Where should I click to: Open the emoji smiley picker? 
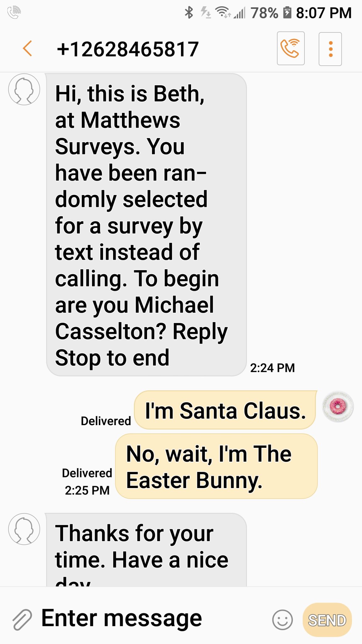point(282,620)
